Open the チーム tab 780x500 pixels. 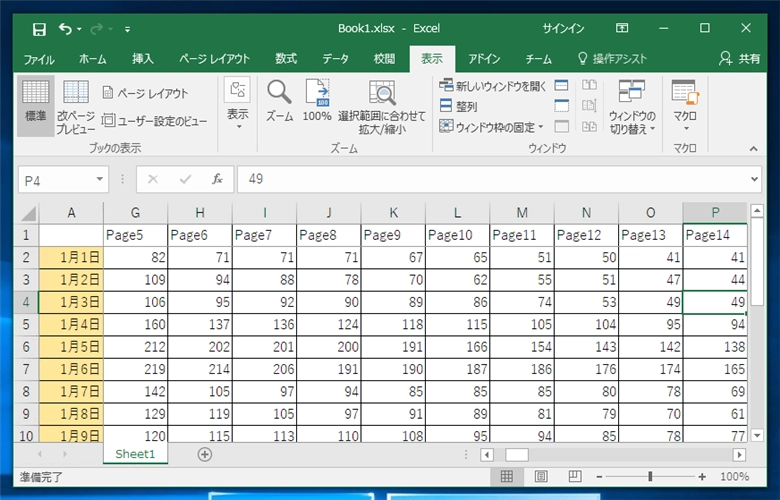click(x=539, y=59)
